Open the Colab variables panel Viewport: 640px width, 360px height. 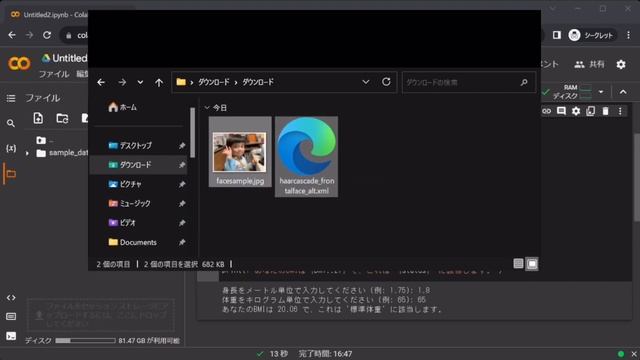11,148
